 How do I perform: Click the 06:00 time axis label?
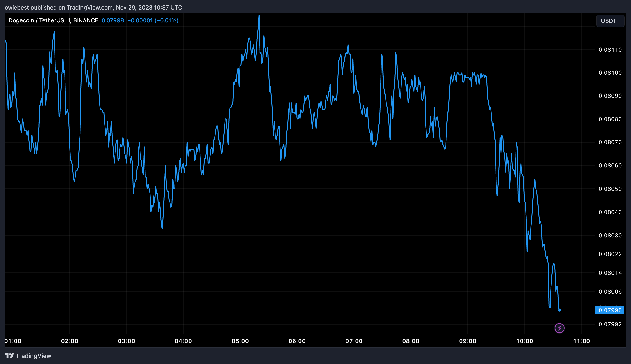297,341
